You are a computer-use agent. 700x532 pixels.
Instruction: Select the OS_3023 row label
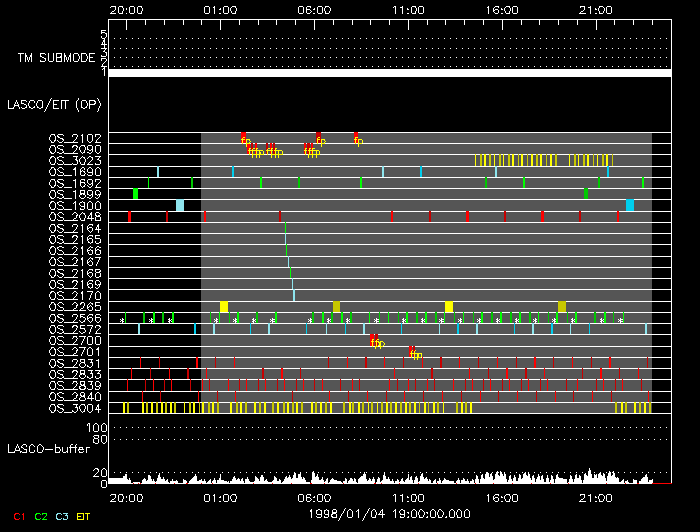(75, 161)
